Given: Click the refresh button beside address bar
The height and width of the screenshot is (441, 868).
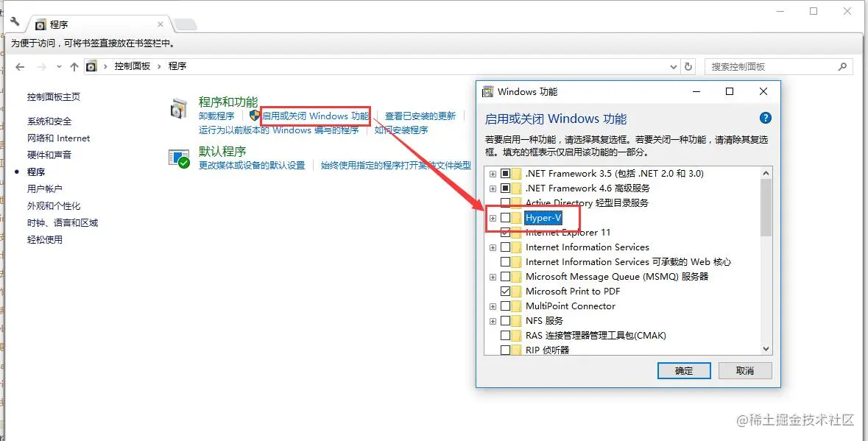Looking at the screenshot, I should pos(688,66).
